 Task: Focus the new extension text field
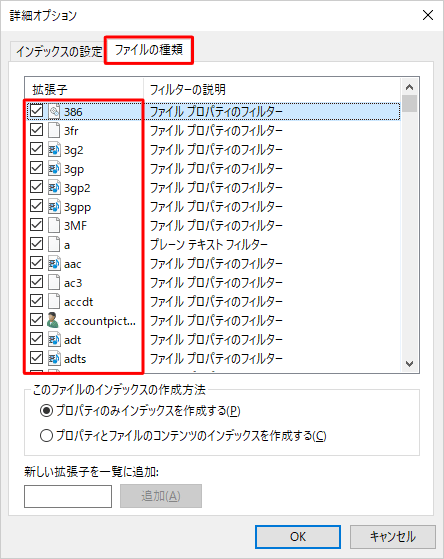pos(68,496)
